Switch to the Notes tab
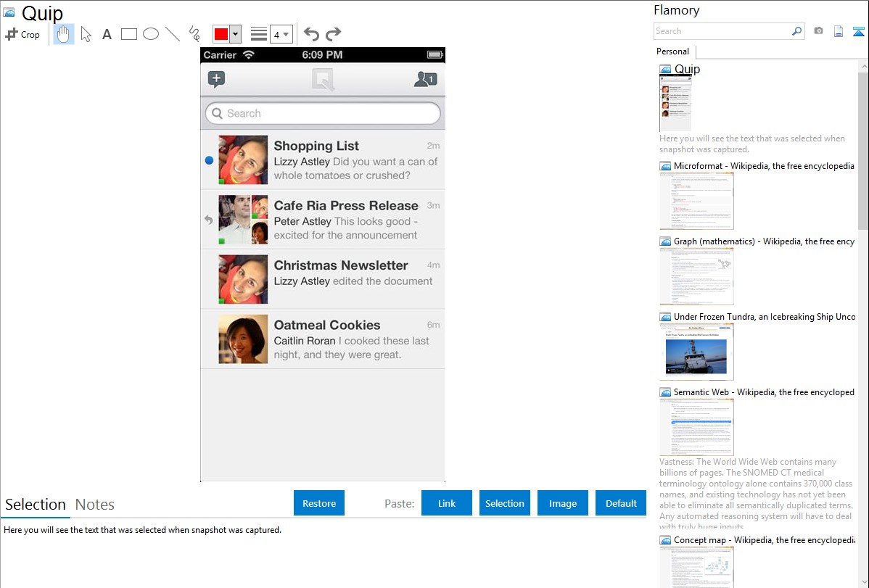 pyautogui.click(x=95, y=505)
